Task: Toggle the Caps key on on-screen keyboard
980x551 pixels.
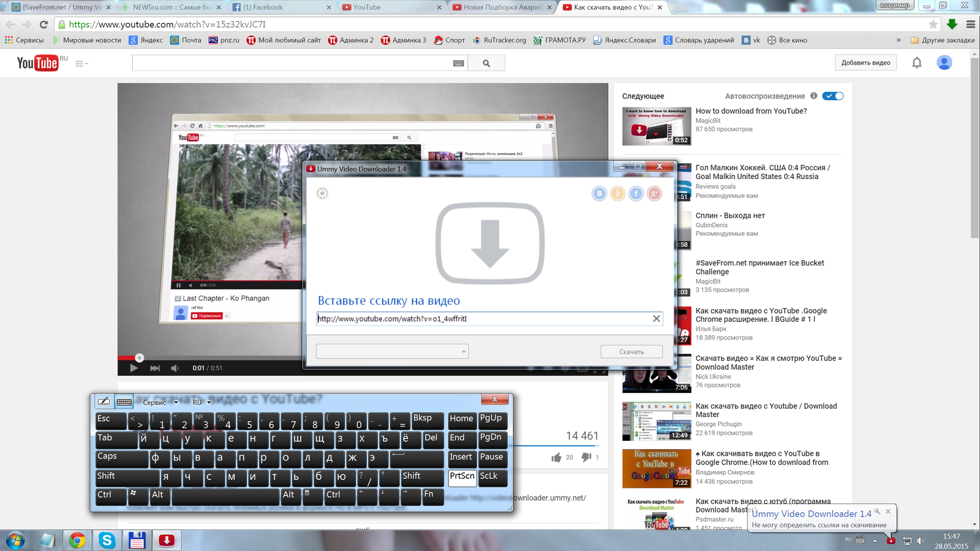Action: pyautogui.click(x=121, y=458)
